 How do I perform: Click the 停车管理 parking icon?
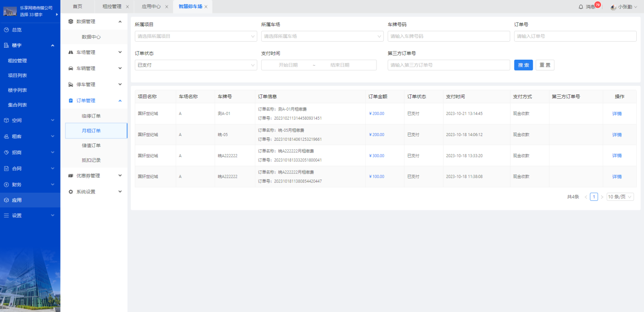click(71, 85)
